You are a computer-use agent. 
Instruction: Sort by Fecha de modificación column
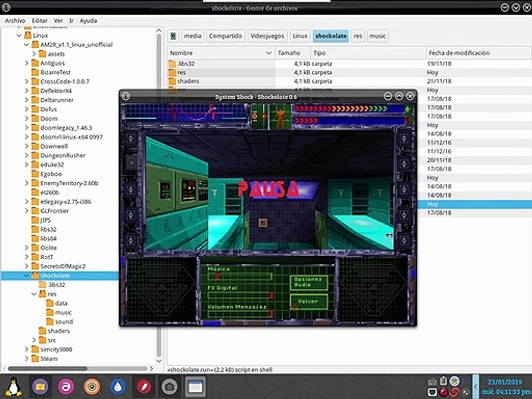click(478, 53)
